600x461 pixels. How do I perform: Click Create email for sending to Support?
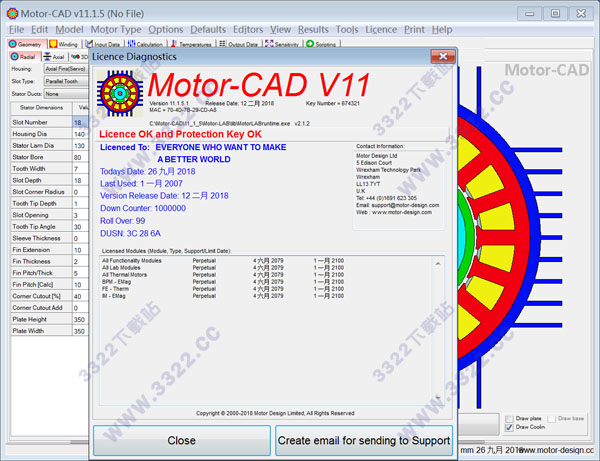[364, 440]
